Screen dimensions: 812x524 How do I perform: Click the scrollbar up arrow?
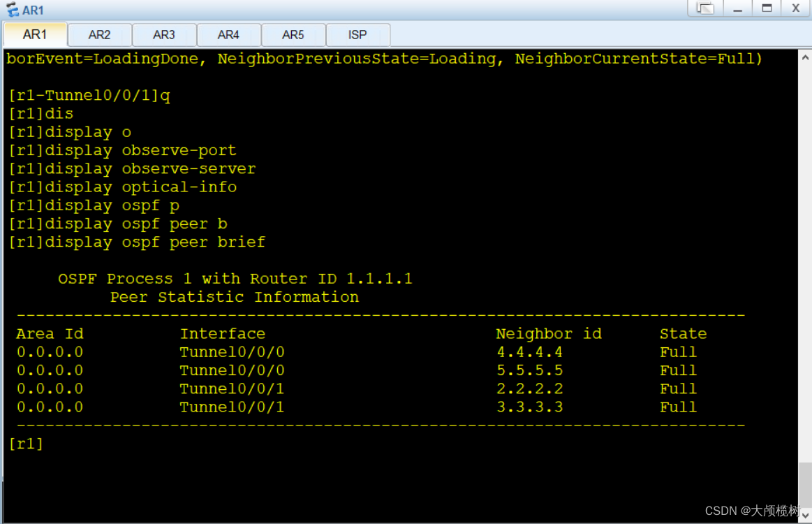[805, 57]
